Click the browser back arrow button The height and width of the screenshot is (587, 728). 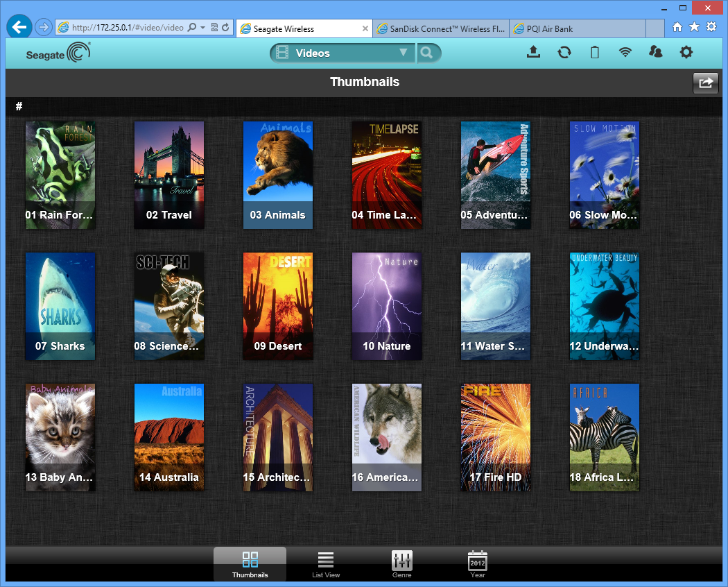(x=19, y=28)
